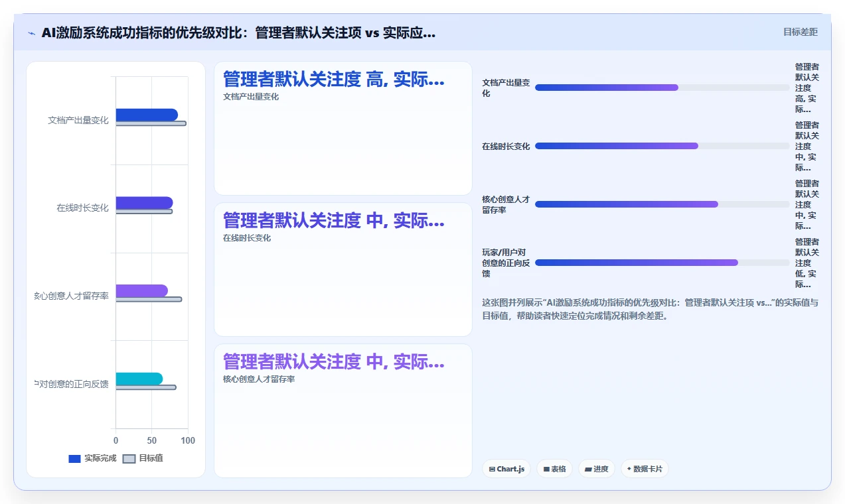Click the 在线时长变化 progress bar

662,146
